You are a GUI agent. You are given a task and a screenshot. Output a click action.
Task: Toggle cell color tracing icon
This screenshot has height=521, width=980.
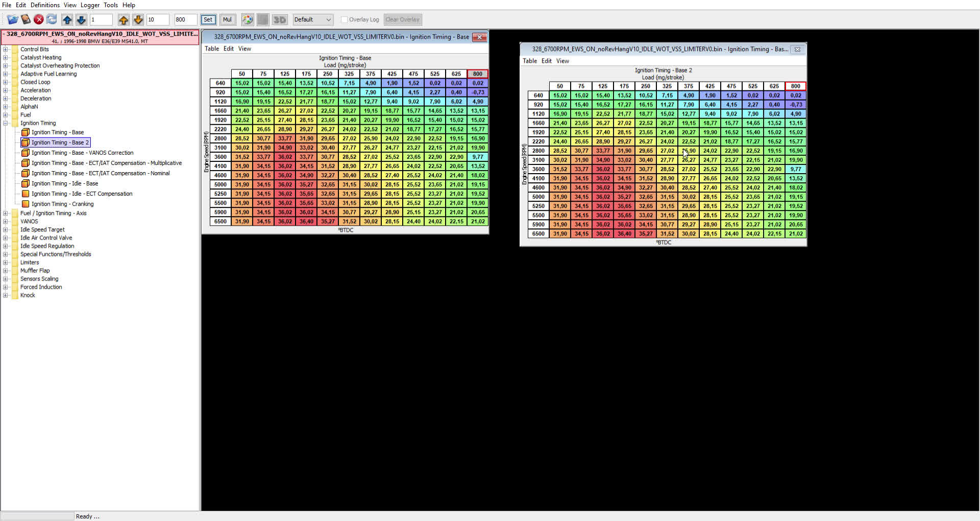tap(248, 19)
